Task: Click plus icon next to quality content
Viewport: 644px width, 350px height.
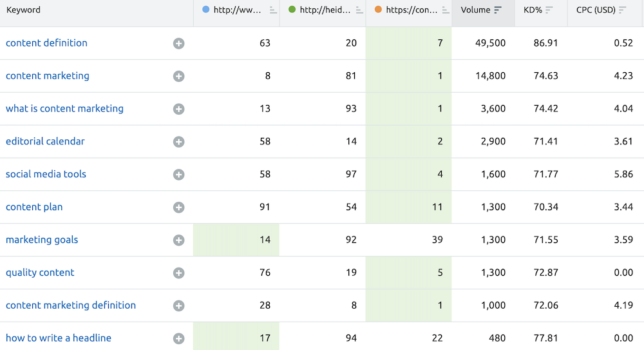Action: 178,273
